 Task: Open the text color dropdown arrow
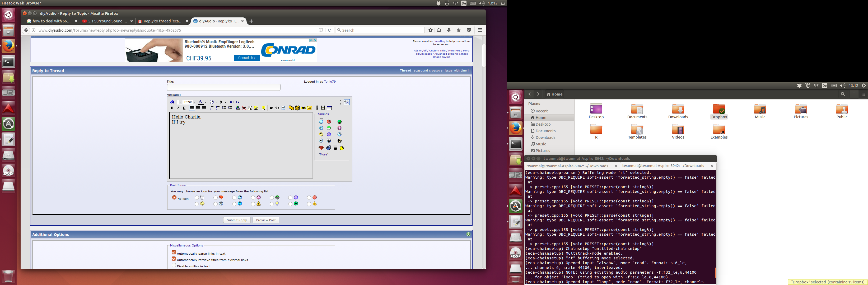coord(206,102)
